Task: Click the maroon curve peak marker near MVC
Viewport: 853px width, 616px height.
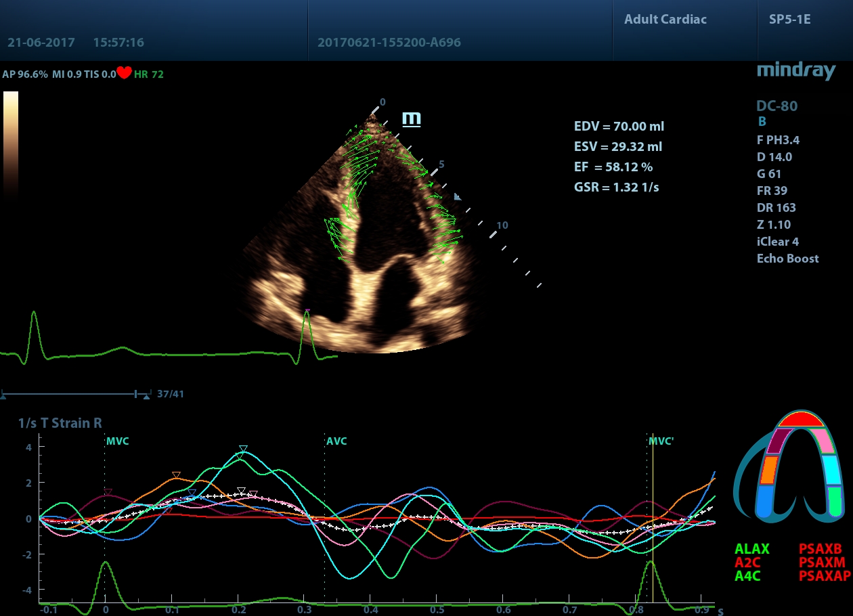Action: (x=108, y=492)
